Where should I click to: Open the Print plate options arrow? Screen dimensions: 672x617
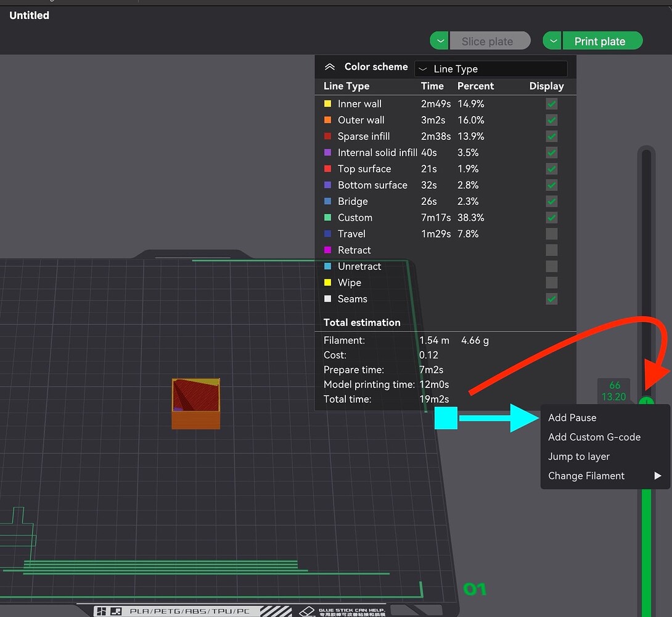552,41
